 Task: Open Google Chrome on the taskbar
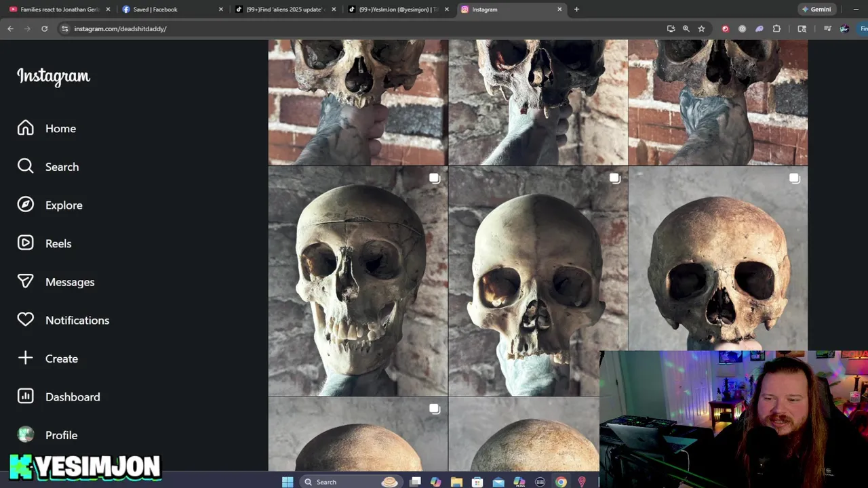pyautogui.click(x=561, y=482)
